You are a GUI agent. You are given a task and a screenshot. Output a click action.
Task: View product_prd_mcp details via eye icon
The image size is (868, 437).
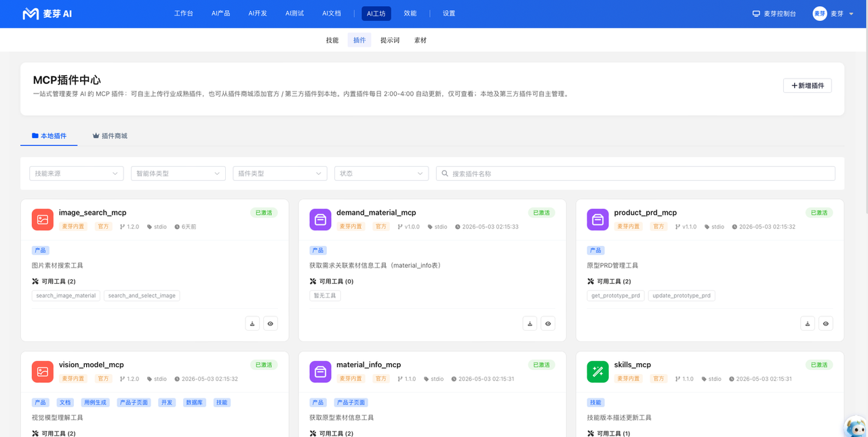pyautogui.click(x=825, y=324)
